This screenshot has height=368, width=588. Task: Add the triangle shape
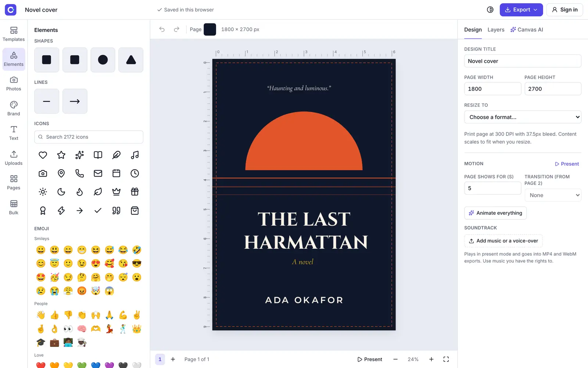pos(131,60)
